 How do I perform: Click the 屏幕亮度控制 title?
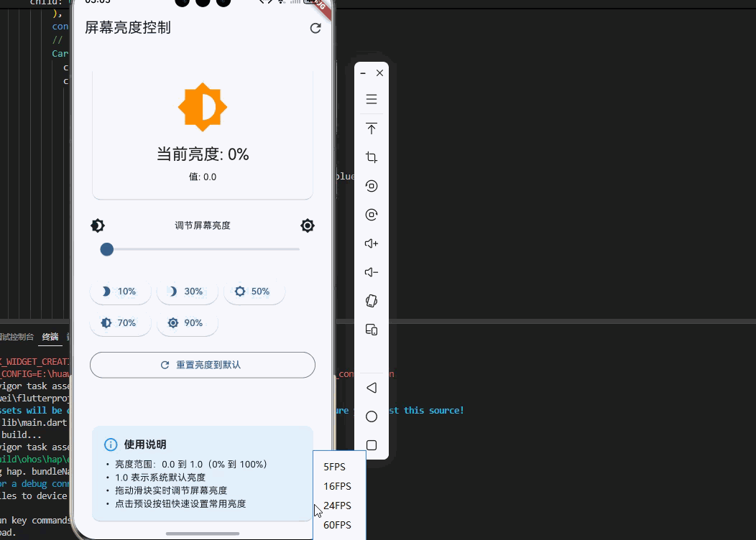pos(128,27)
